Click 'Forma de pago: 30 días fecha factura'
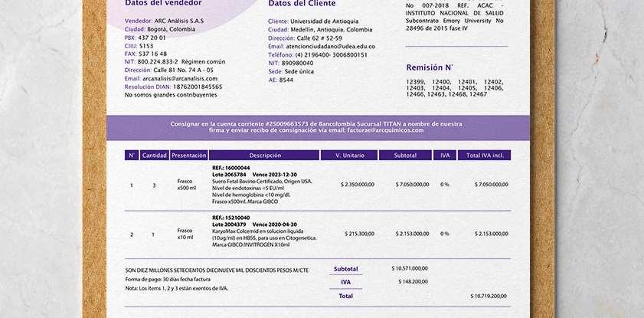 (168, 280)
